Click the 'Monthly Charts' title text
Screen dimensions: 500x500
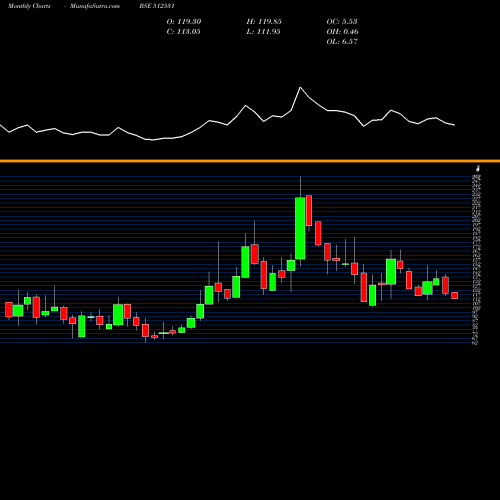(x=29, y=6)
